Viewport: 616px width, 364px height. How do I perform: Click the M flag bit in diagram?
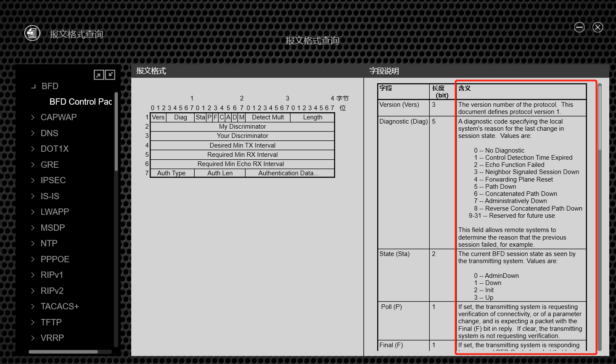coord(242,117)
